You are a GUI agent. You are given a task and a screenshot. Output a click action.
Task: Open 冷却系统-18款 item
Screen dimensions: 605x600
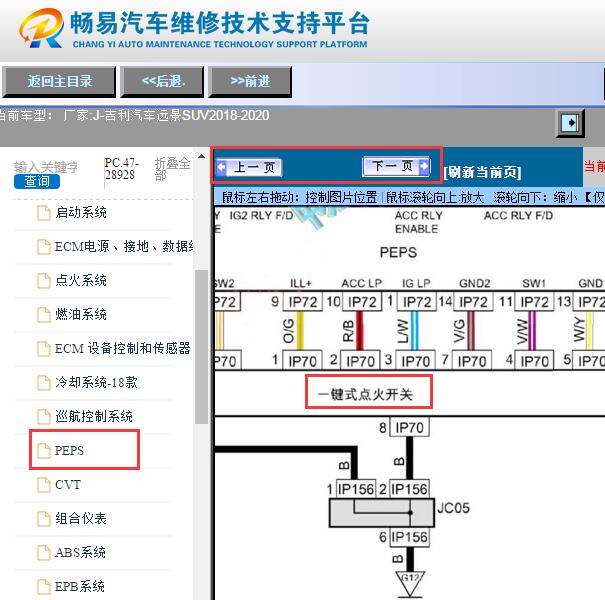click(x=96, y=382)
